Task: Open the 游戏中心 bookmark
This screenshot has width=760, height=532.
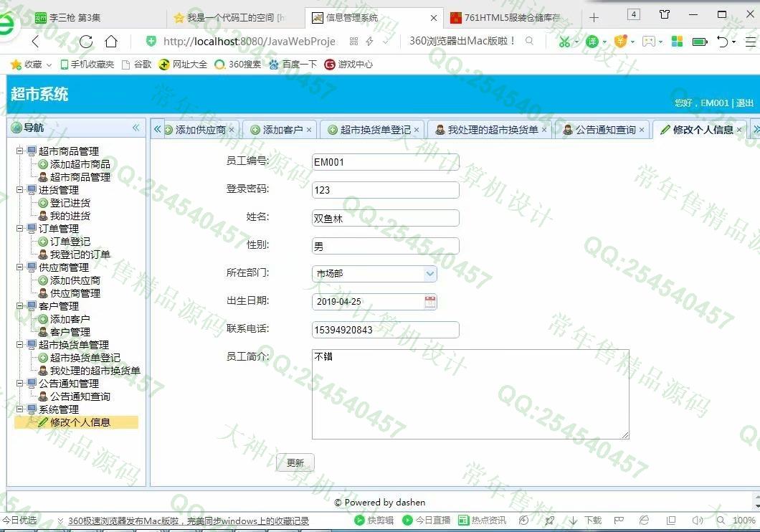Action: pos(349,65)
